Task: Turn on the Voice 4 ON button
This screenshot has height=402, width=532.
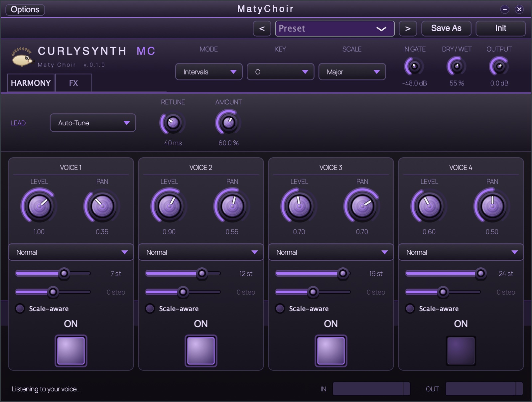Action: 461,351
